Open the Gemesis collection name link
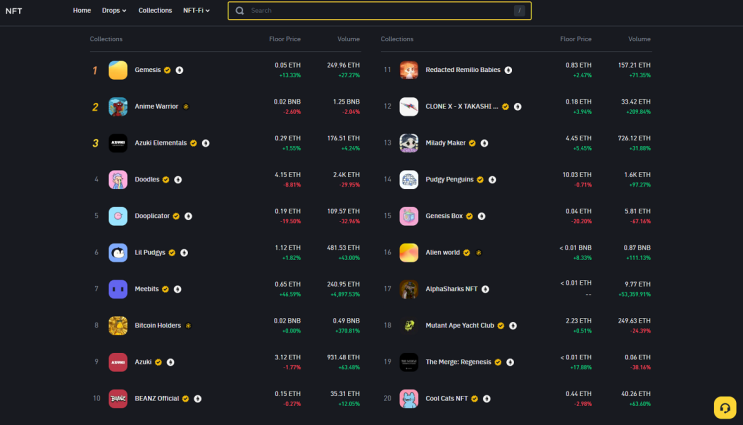Image resolution: width=743 pixels, height=425 pixels. tap(148, 70)
